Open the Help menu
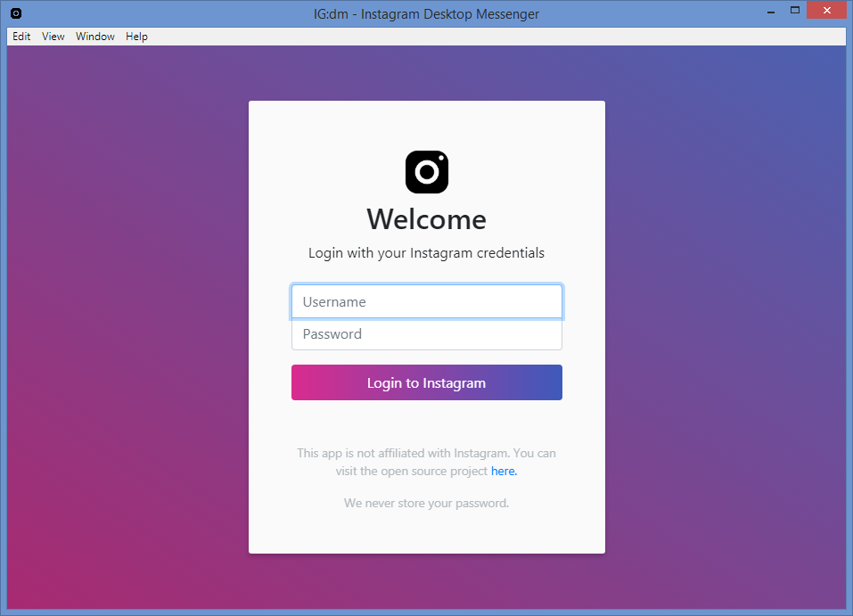 136,37
